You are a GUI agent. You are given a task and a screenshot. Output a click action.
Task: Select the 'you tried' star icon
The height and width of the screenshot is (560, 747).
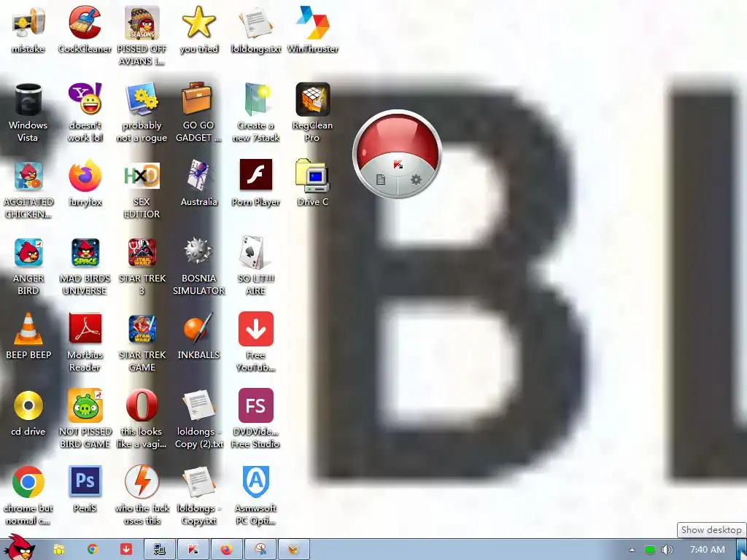(x=198, y=23)
